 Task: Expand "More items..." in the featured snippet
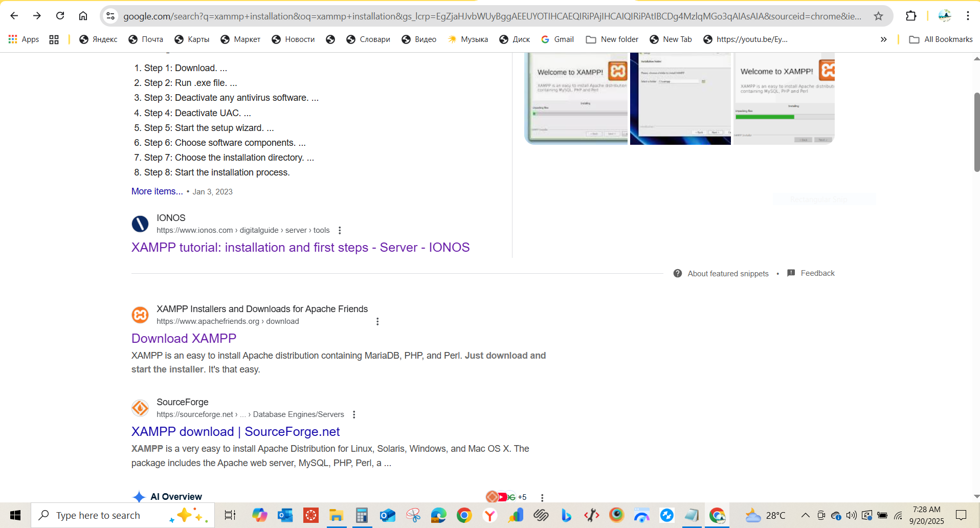click(157, 191)
